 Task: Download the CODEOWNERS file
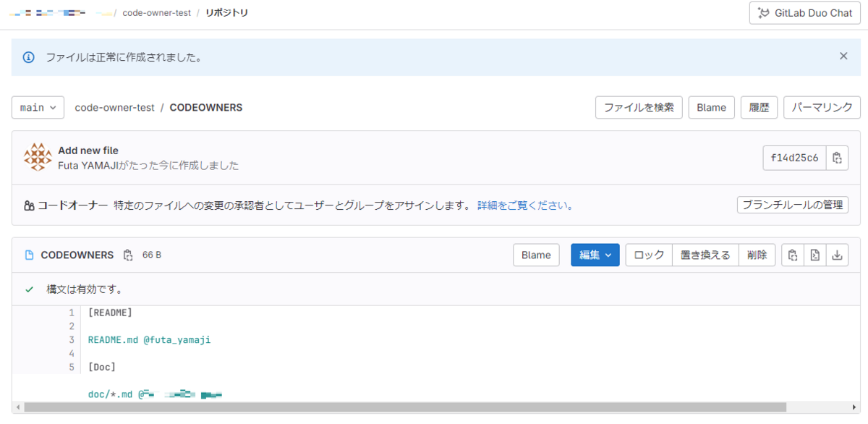pos(836,255)
